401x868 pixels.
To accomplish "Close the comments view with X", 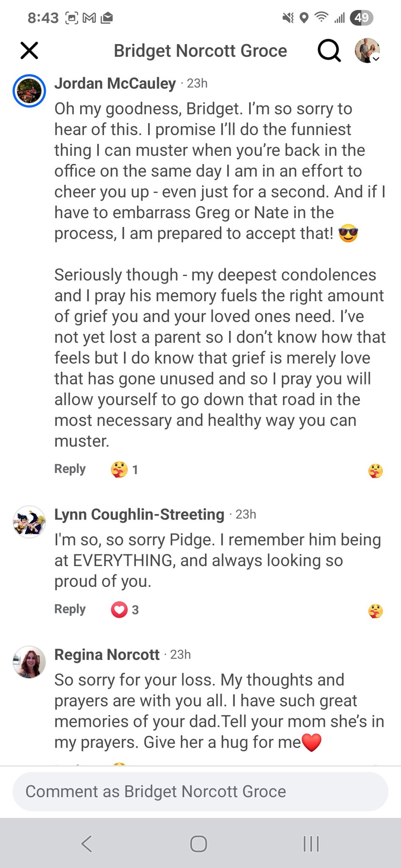I will coord(29,51).
